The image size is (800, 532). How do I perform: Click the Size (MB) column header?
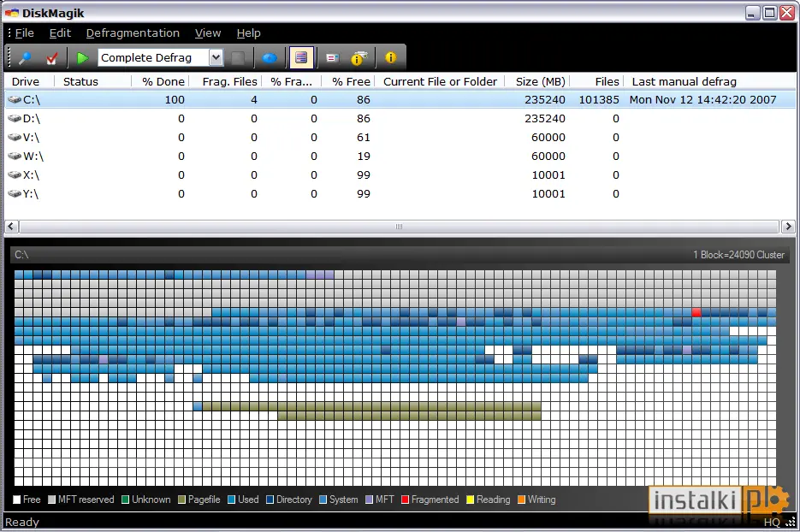tap(538, 81)
